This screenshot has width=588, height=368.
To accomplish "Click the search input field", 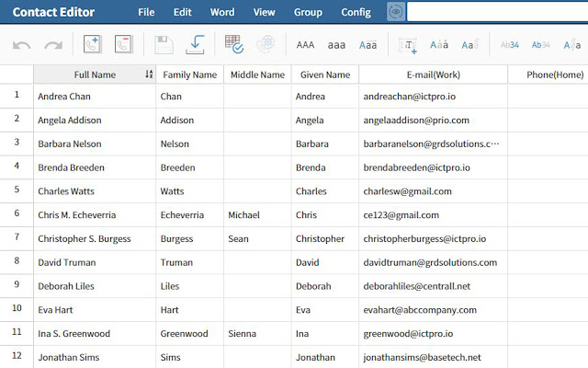I will pyautogui.click(x=496, y=13).
